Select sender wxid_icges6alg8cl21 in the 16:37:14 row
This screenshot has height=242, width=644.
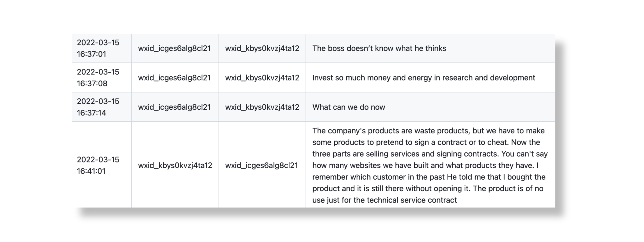tap(174, 107)
